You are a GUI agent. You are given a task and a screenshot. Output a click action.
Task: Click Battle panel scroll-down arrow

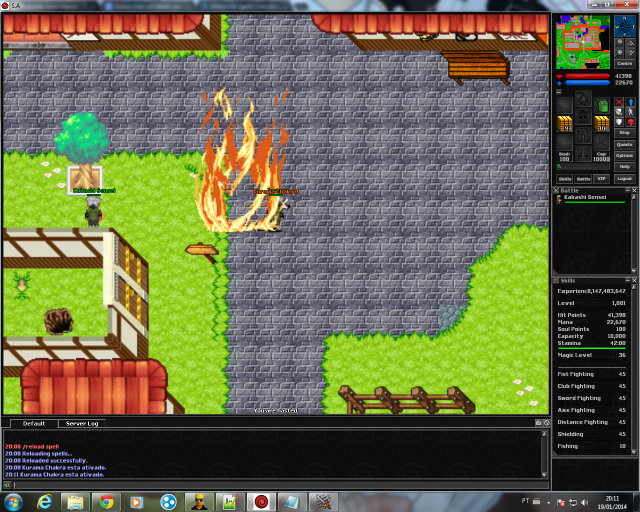[x=634, y=270]
